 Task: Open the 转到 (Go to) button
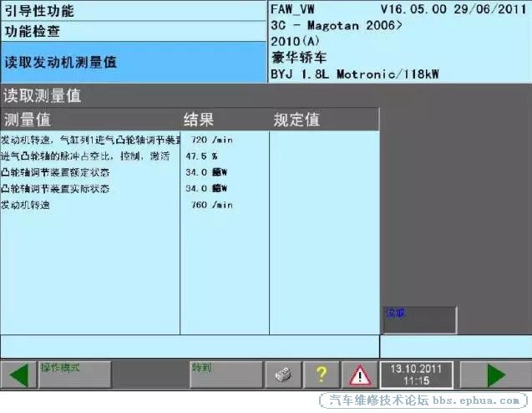coord(225,374)
